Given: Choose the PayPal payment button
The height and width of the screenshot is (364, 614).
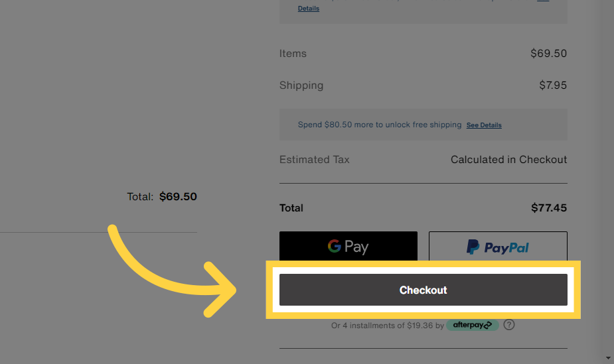Looking at the screenshot, I should pyautogui.click(x=498, y=247).
